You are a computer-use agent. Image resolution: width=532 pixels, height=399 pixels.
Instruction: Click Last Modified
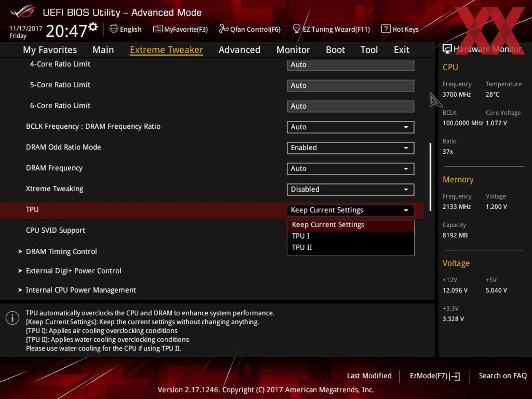369,376
